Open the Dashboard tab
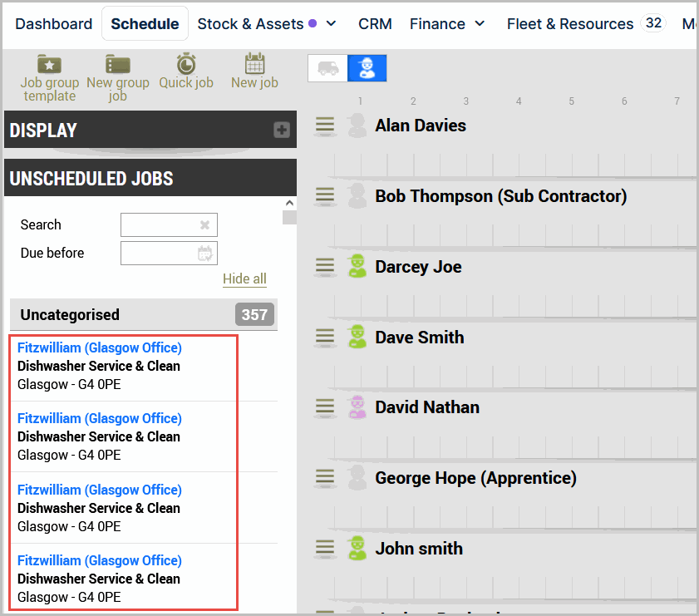This screenshot has width=699, height=616. (54, 23)
